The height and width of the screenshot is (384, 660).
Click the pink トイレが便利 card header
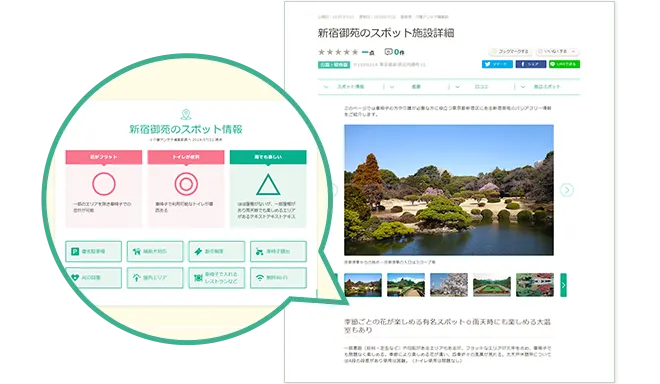pyautogui.click(x=186, y=157)
